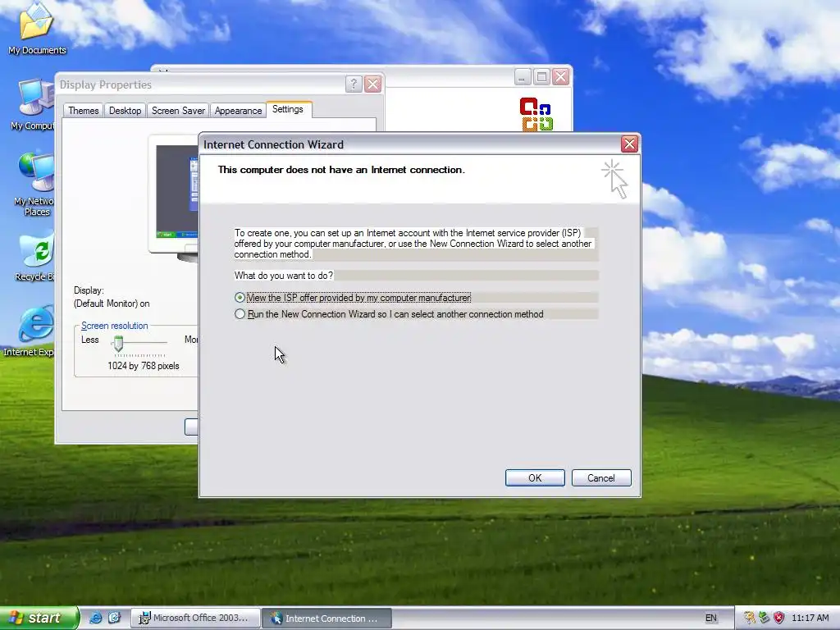The width and height of the screenshot is (840, 630).
Task: Switch to Microsoft Office 2003 taskbar item
Action: 195,619
